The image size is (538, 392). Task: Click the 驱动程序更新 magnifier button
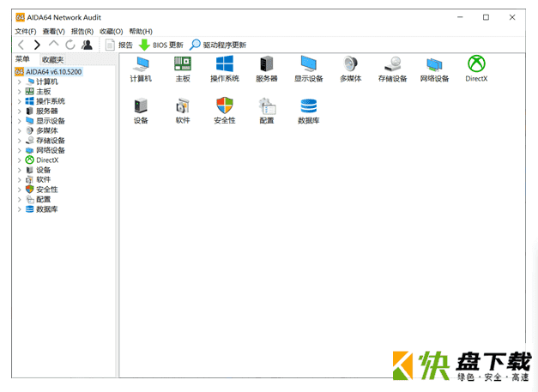(x=218, y=45)
